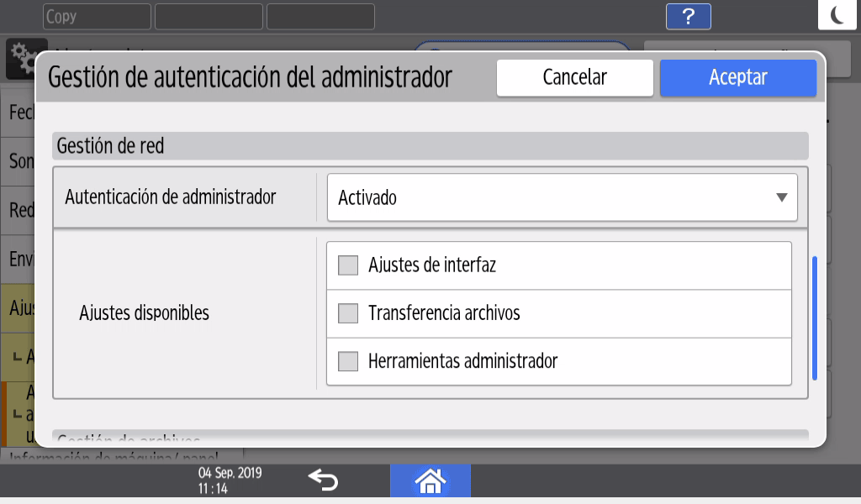Tap the back arrow icon
The width and height of the screenshot is (861, 504).
point(322,480)
